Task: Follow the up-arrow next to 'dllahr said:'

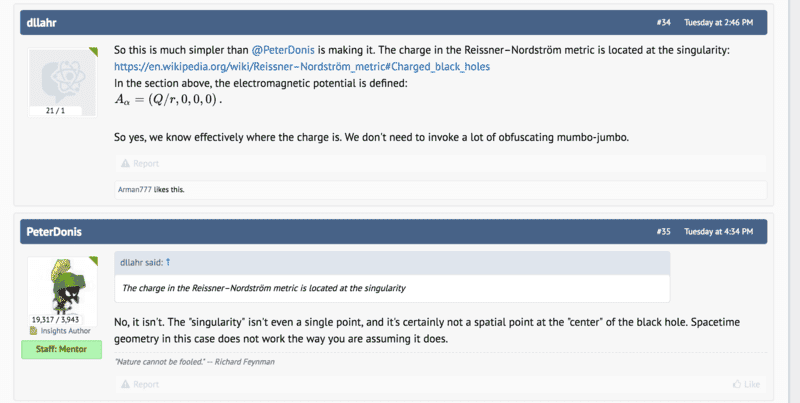Action: (168, 262)
